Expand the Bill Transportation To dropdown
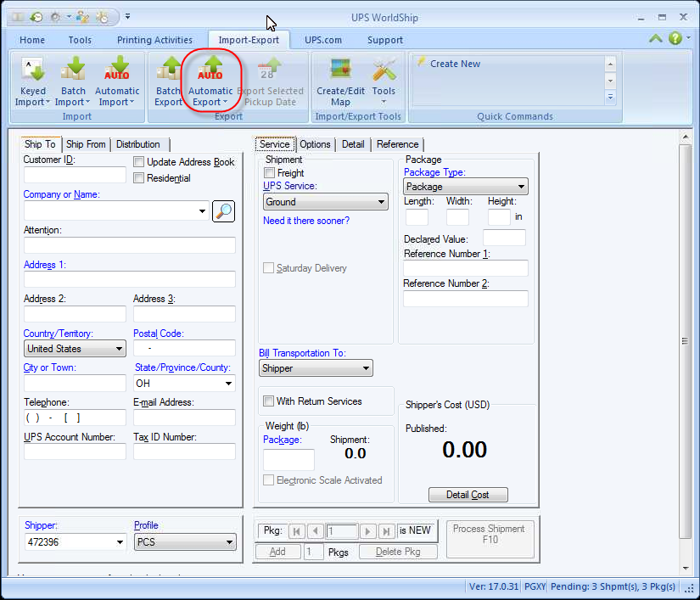Image resolution: width=700 pixels, height=600 pixels. click(x=316, y=368)
